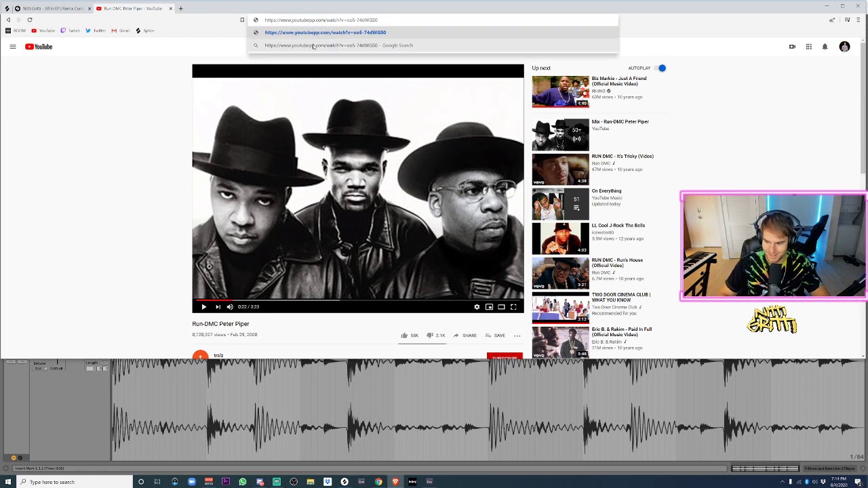
Task: Open the YouTube bookmark in bookmarks bar
Action: (43, 30)
